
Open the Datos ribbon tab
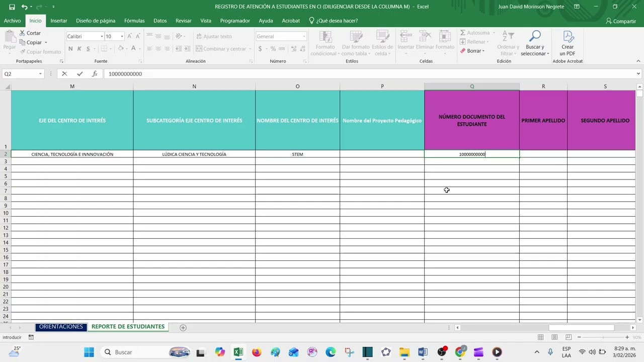coord(160,21)
